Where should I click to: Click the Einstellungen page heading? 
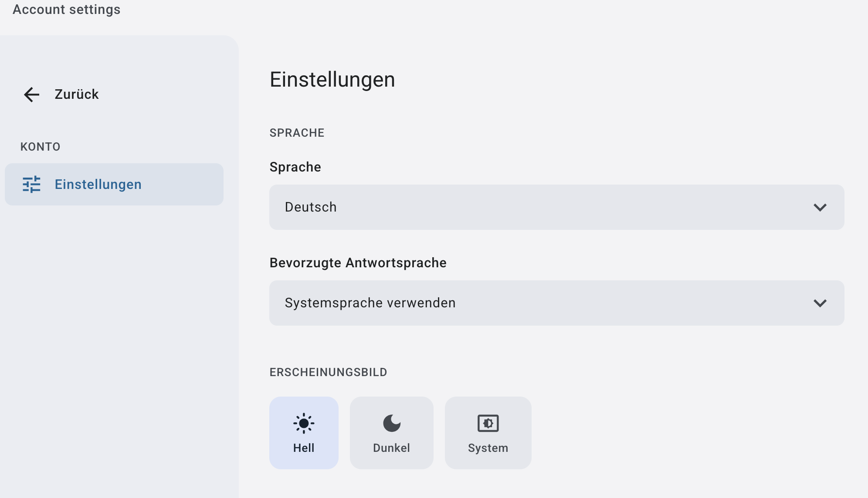point(332,80)
